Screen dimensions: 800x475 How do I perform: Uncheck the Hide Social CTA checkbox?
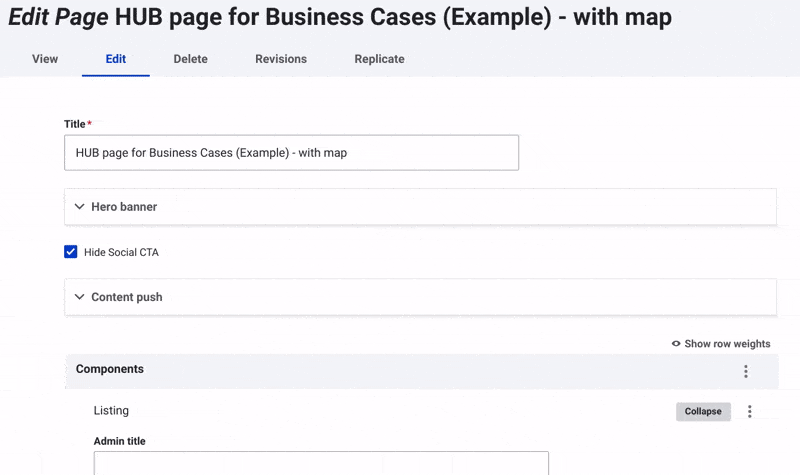70,252
